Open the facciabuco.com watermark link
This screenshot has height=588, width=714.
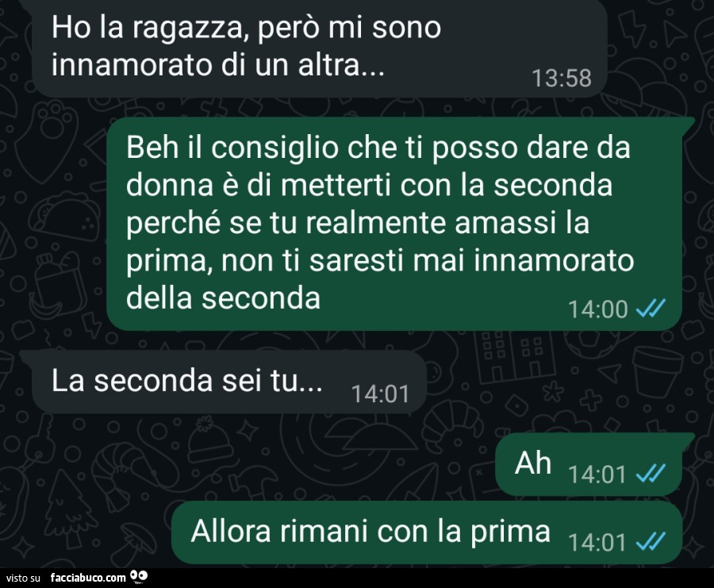coord(88,578)
